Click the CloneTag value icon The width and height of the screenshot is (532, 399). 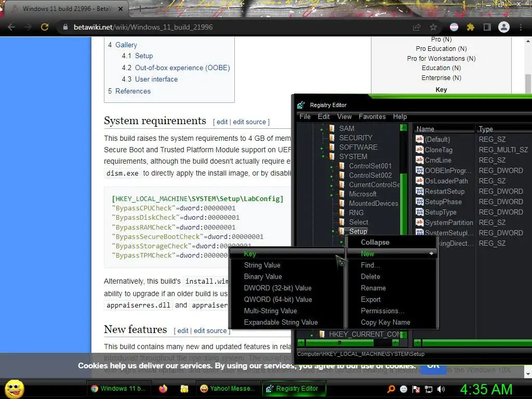(420, 150)
